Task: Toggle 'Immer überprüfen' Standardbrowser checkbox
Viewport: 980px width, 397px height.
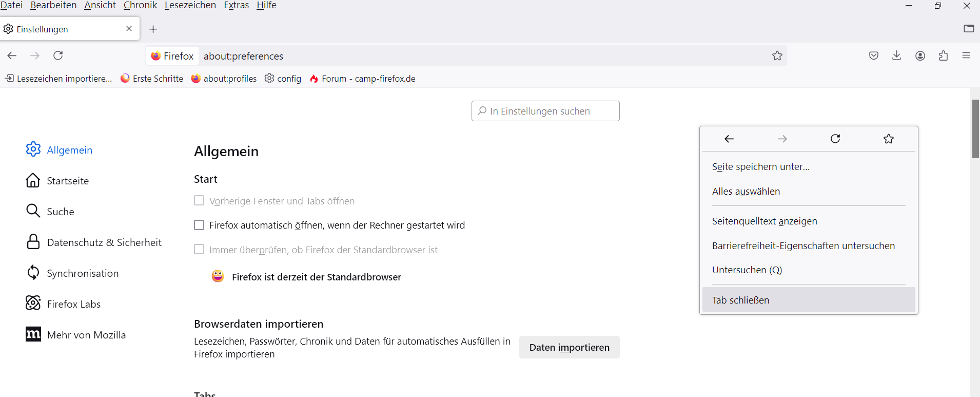Action: [x=199, y=250]
